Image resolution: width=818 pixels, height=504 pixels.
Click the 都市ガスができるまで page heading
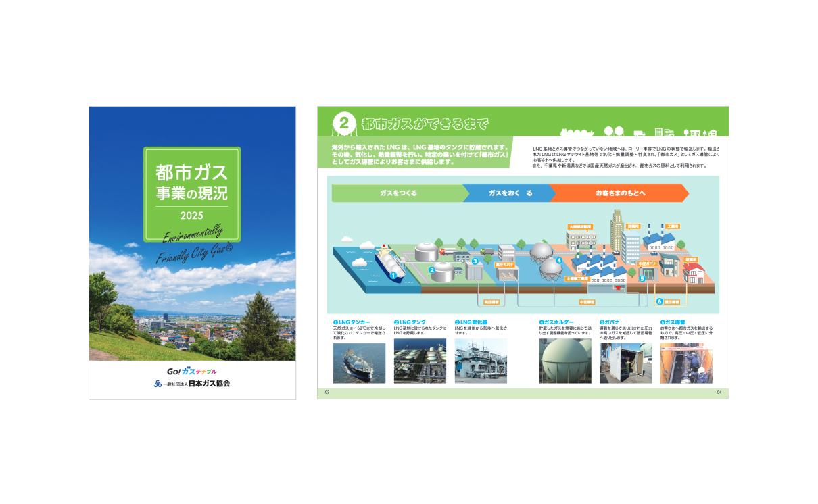(424, 124)
